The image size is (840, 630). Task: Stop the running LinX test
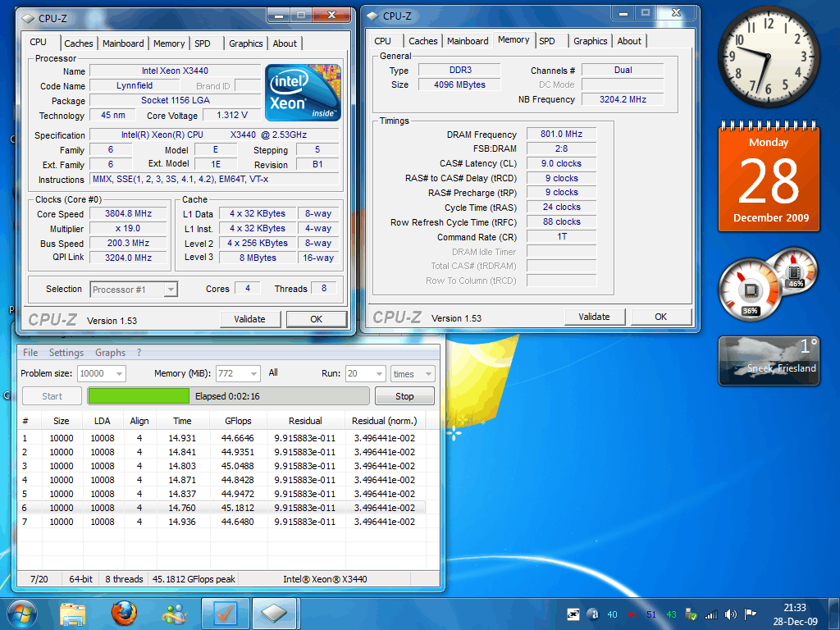coord(404,396)
